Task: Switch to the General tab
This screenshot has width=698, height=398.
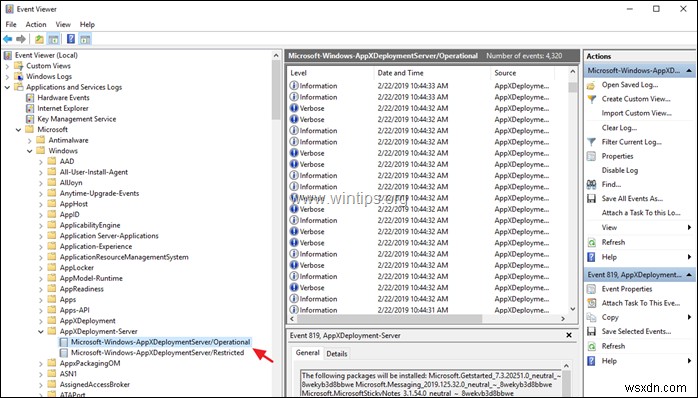Action: (308, 353)
